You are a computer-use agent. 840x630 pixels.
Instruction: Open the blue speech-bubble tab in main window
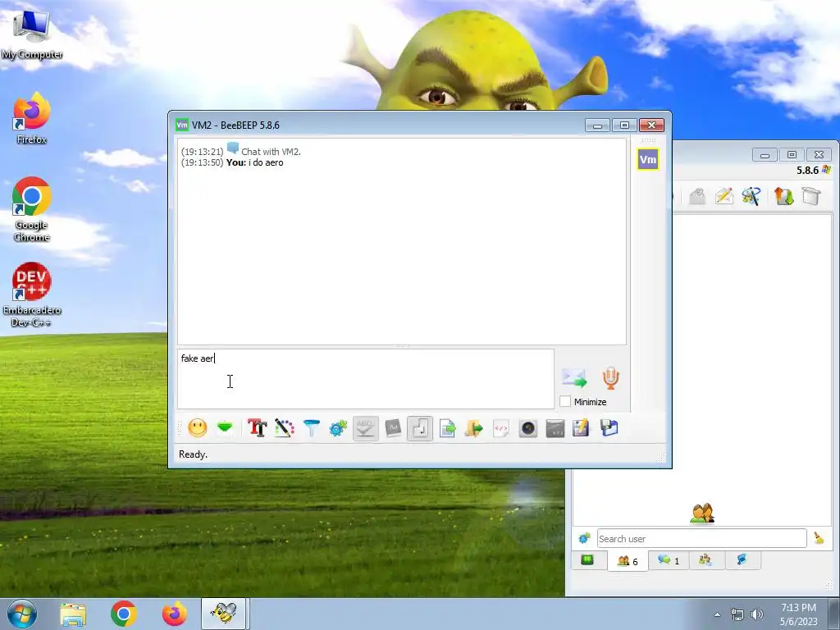tap(742, 560)
